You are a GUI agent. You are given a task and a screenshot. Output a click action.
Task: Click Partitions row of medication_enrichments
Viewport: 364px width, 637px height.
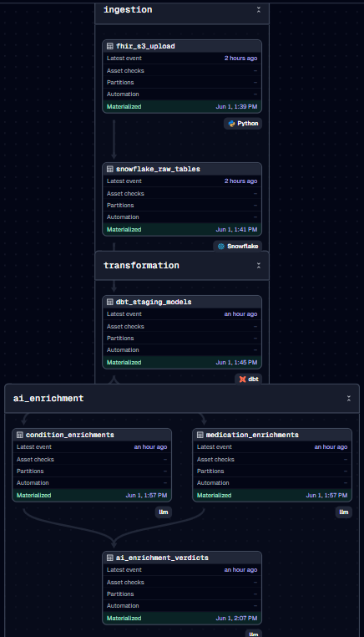272,471
